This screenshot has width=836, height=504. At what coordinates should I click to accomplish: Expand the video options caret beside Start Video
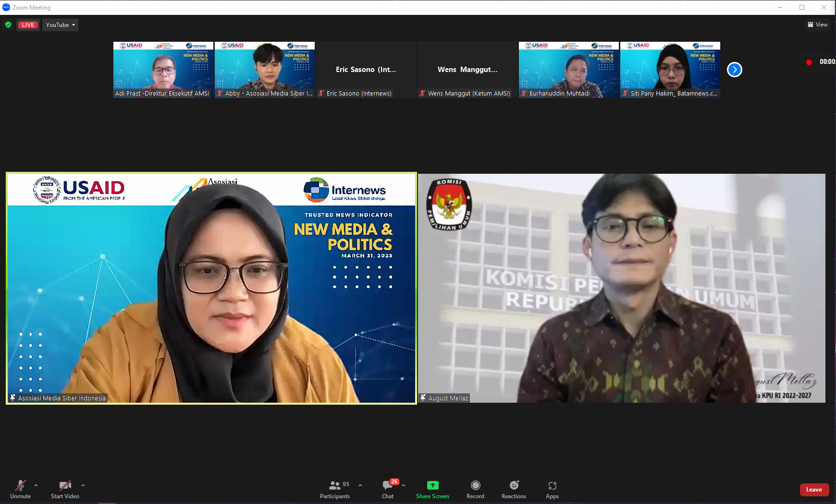pos(83,485)
